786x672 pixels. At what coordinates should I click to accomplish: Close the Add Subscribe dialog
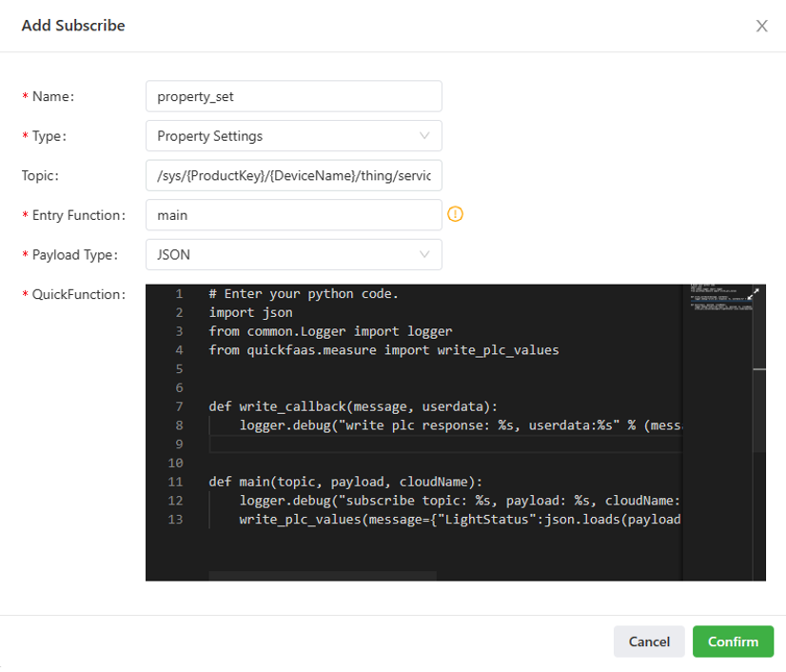click(x=761, y=26)
